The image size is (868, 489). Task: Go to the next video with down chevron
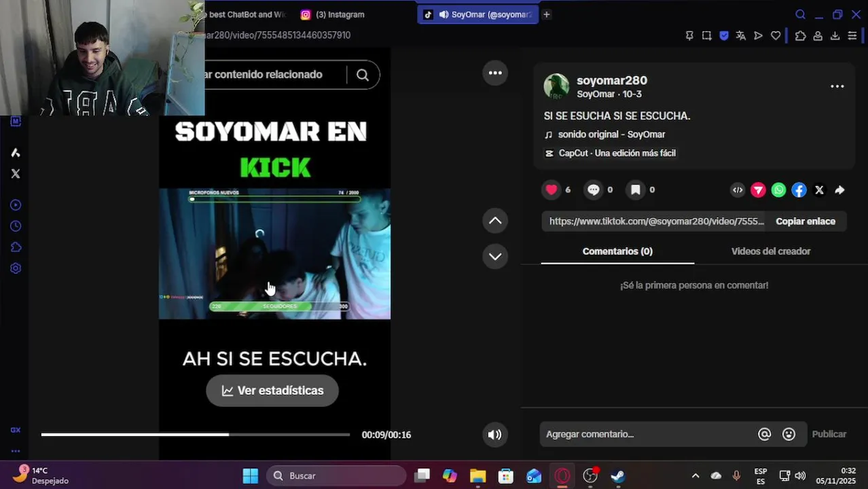(495, 256)
